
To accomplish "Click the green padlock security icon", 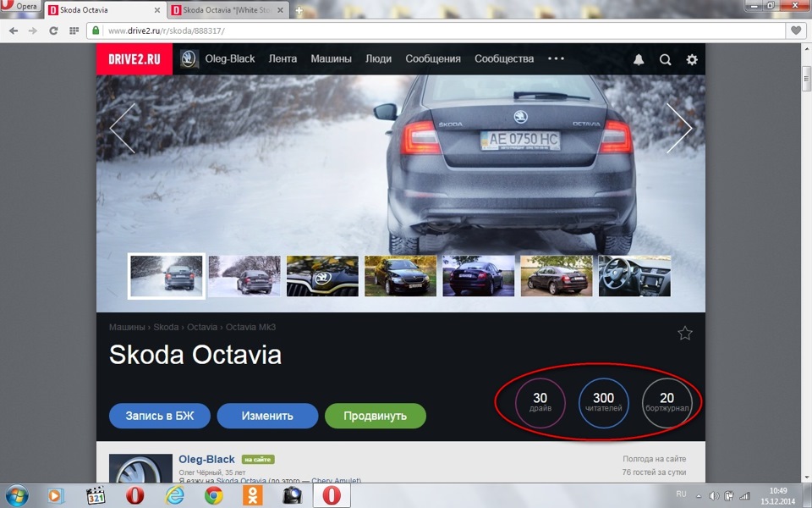I will coord(96,30).
